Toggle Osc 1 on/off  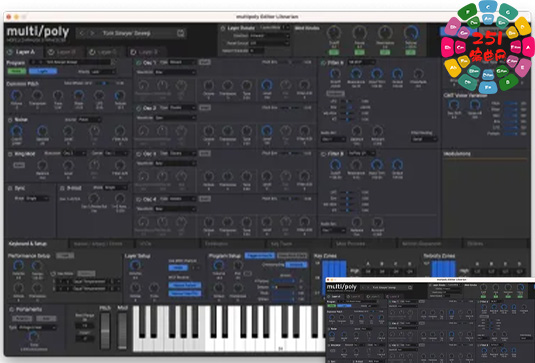point(139,63)
